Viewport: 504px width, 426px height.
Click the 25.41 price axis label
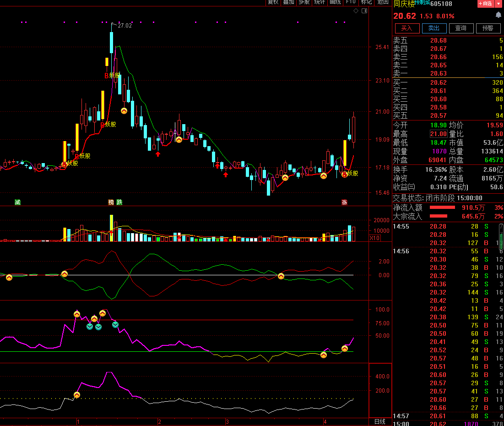(x=383, y=47)
